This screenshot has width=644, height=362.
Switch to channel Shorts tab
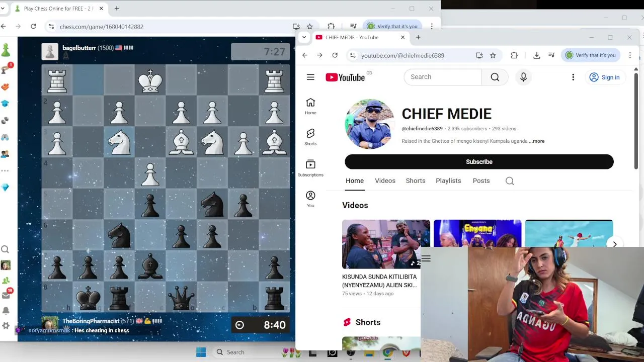tap(416, 181)
